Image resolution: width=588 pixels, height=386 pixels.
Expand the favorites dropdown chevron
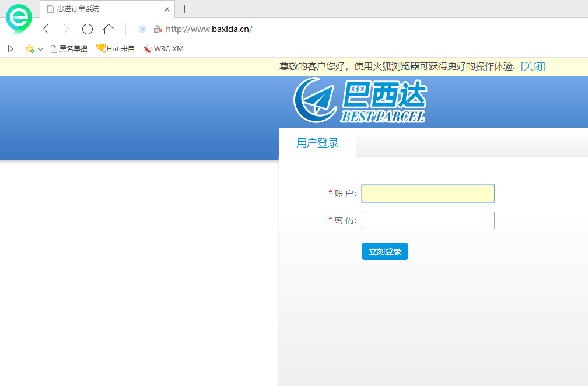(x=40, y=49)
